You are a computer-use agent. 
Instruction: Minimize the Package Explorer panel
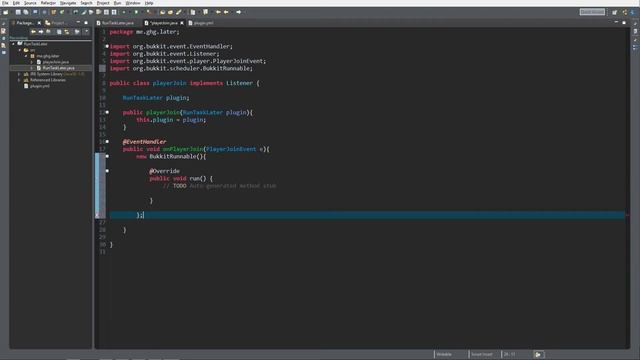78,23
